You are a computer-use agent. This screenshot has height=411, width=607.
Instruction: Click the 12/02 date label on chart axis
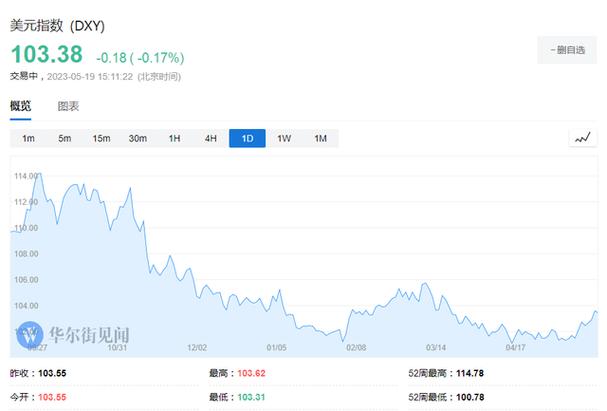coord(197,348)
